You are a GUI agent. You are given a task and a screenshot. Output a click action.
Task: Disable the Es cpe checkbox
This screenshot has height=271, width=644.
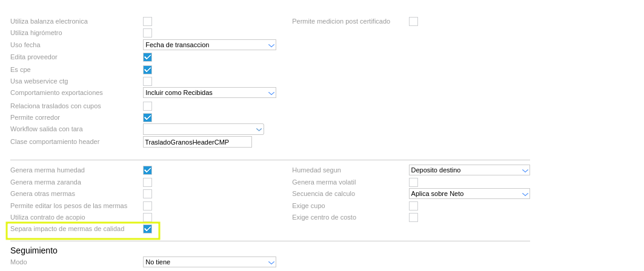coord(147,70)
